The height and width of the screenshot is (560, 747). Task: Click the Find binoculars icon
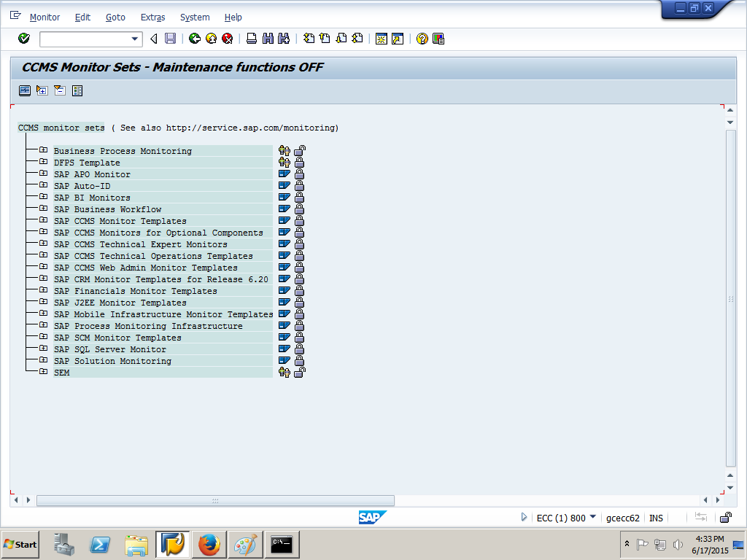[x=268, y=39]
